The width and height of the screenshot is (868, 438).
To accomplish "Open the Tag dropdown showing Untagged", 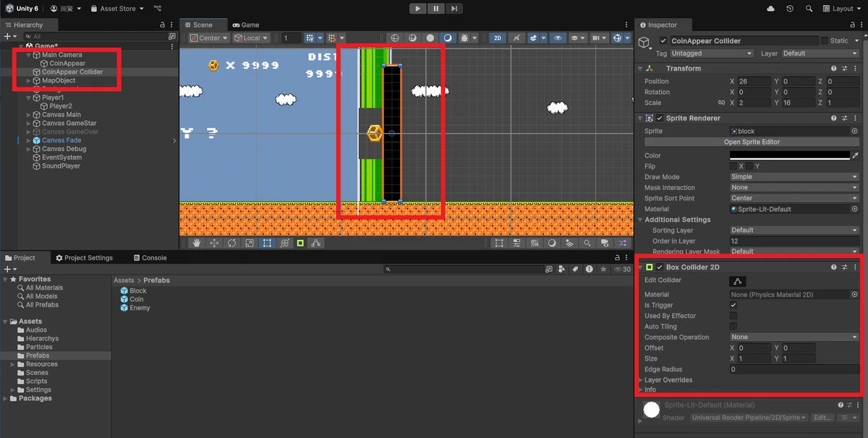I will pos(712,53).
